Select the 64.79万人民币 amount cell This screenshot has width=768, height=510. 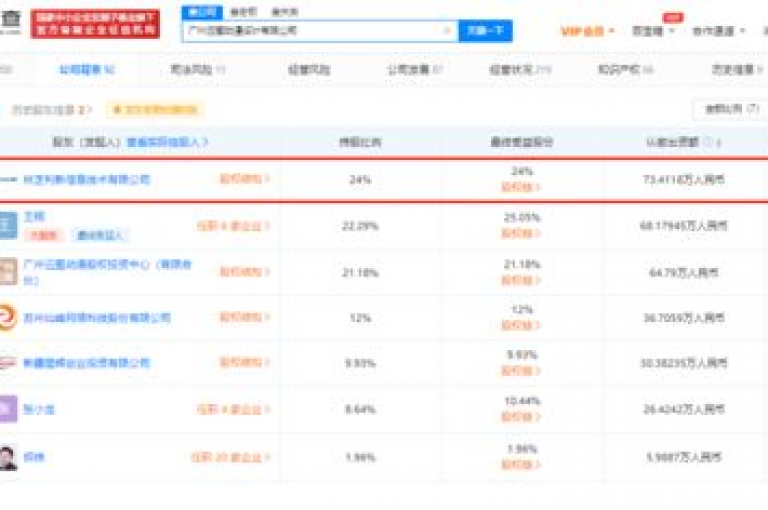point(684,272)
